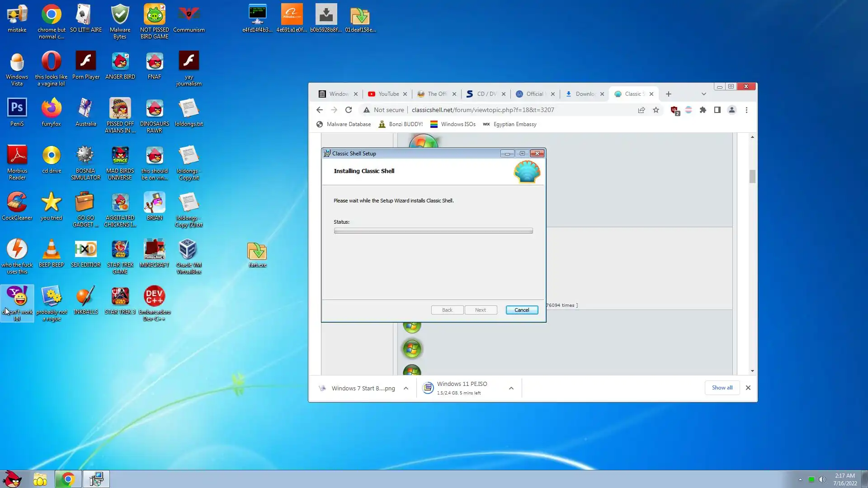The width and height of the screenshot is (868, 488).
Task: Click the Chrome taskbar icon
Action: pyautogui.click(x=68, y=479)
